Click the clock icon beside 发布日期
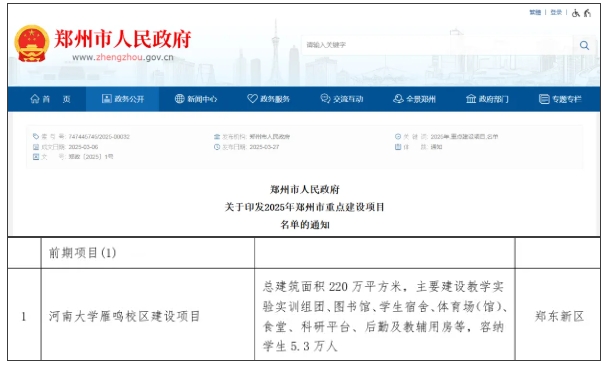613x367 pixels. tap(217, 147)
